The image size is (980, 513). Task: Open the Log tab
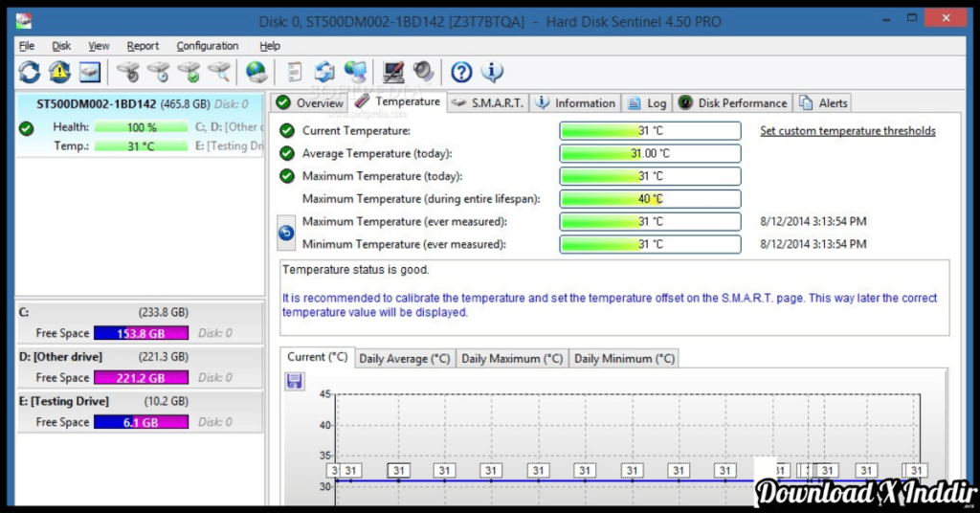648,103
